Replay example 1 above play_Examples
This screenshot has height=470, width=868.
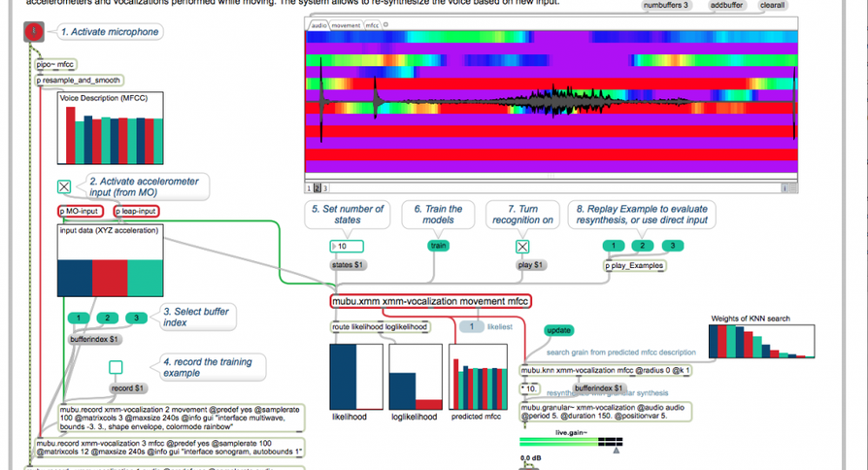point(614,246)
